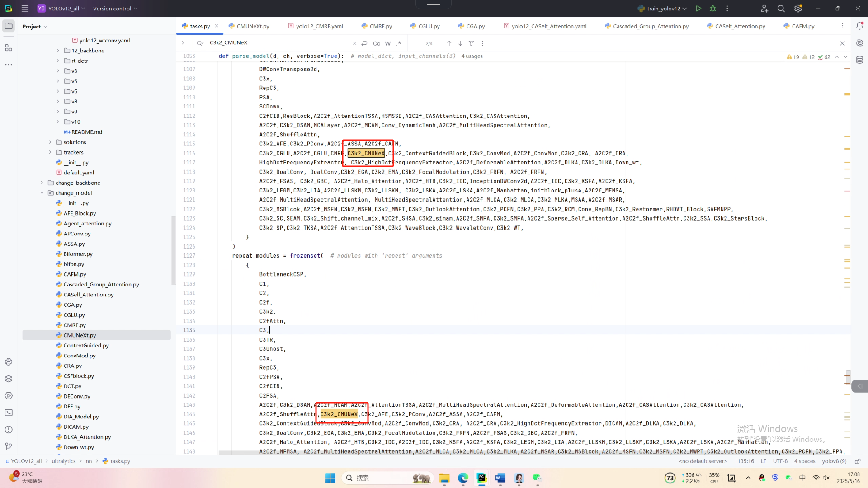Click ultralytics in the breadcrumb path
Image resolution: width=868 pixels, height=488 pixels.
point(64,461)
